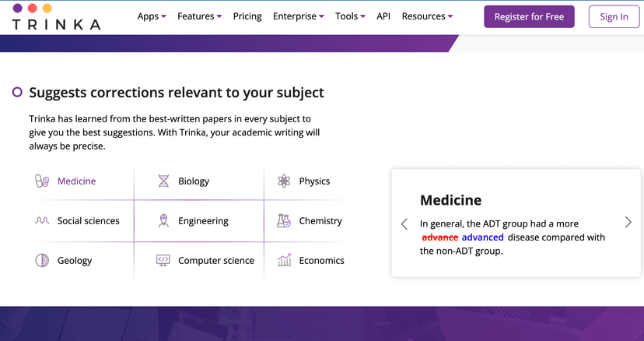
Task: Select the Biology DNA icon
Action: (163, 181)
